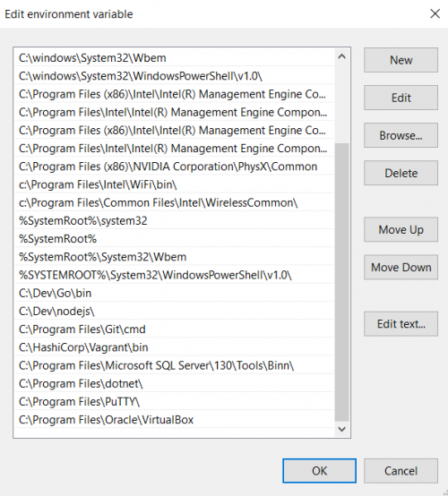Click the Edit button

tap(401, 98)
